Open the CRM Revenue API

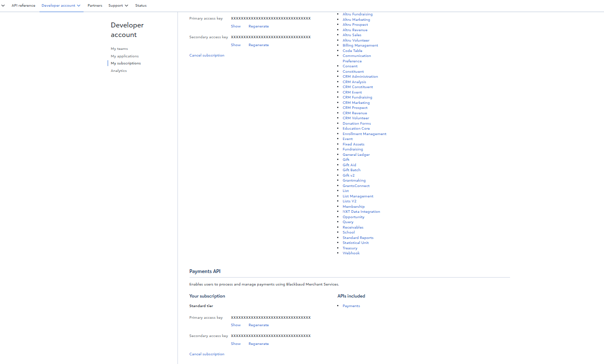click(355, 113)
